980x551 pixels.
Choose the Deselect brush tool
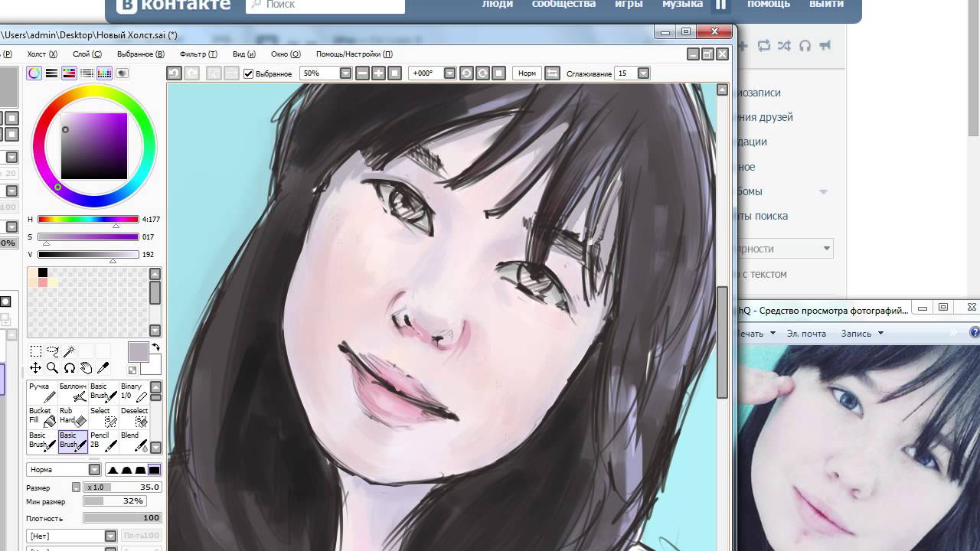[x=134, y=416]
